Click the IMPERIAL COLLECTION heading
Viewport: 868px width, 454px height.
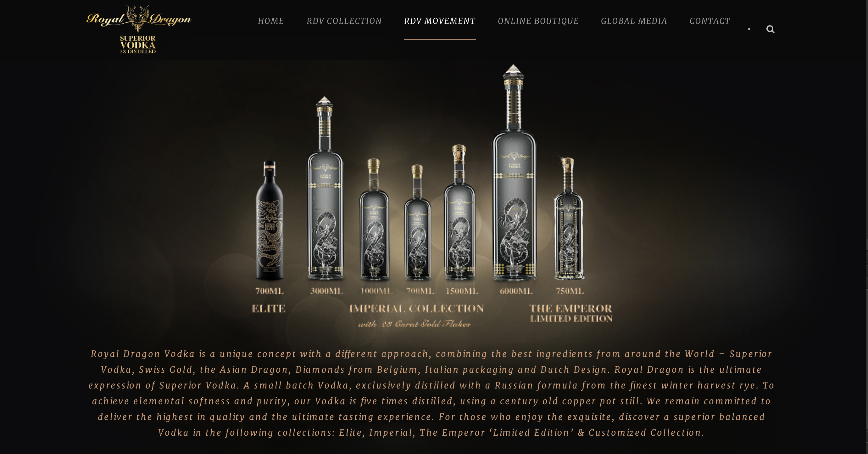pyautogui.click(x=416, y=309)
